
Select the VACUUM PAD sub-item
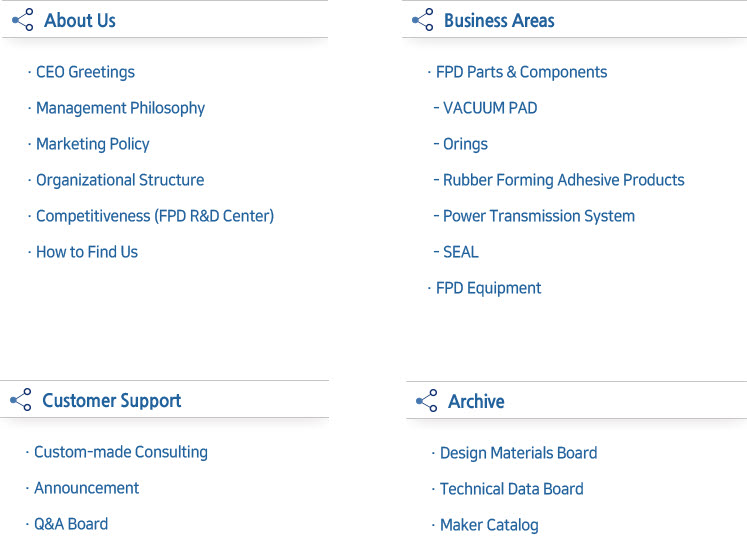tap(490, 108)
